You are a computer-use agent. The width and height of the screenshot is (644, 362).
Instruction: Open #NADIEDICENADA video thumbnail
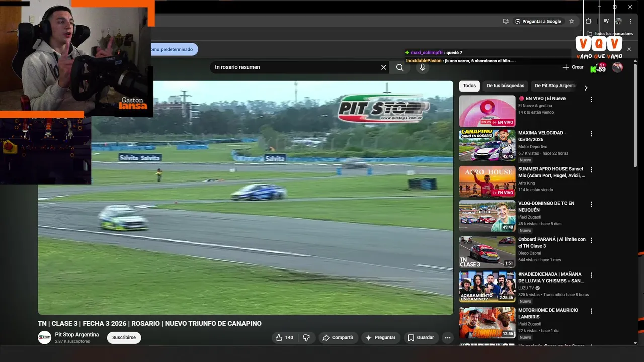[487, 287]
